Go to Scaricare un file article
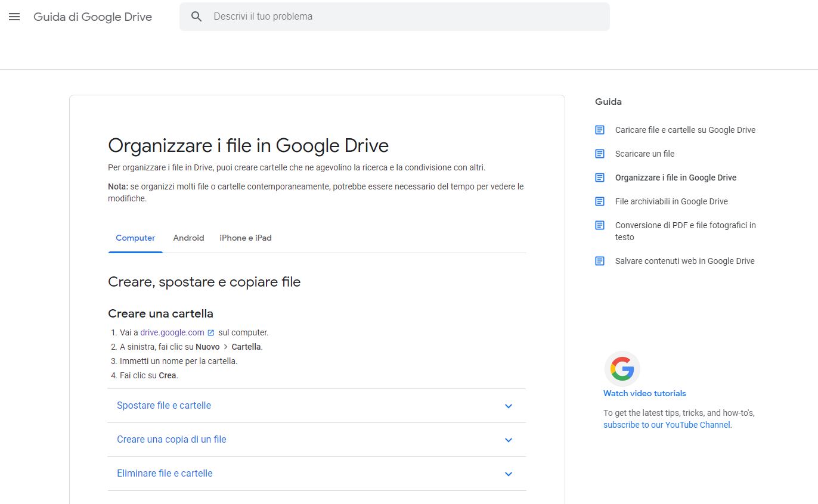Screen dimensions: 818x504 [x=645, y=154]
